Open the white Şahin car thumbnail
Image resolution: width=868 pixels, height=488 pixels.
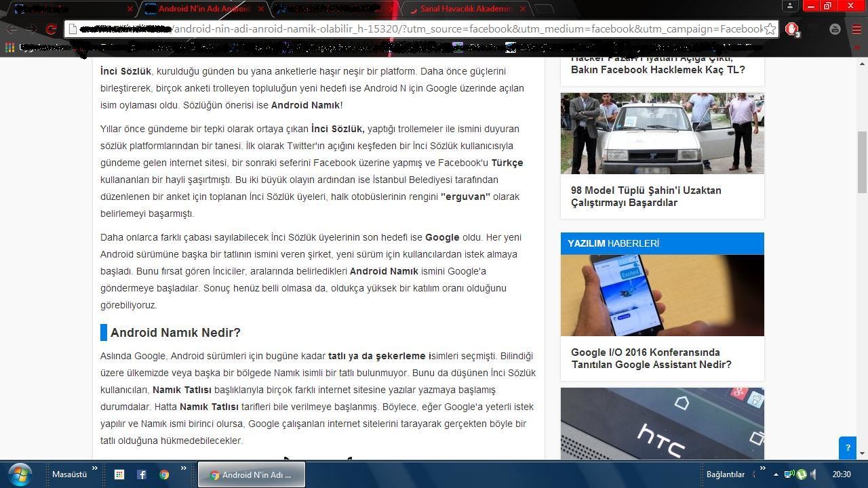[x=663, y=134]
